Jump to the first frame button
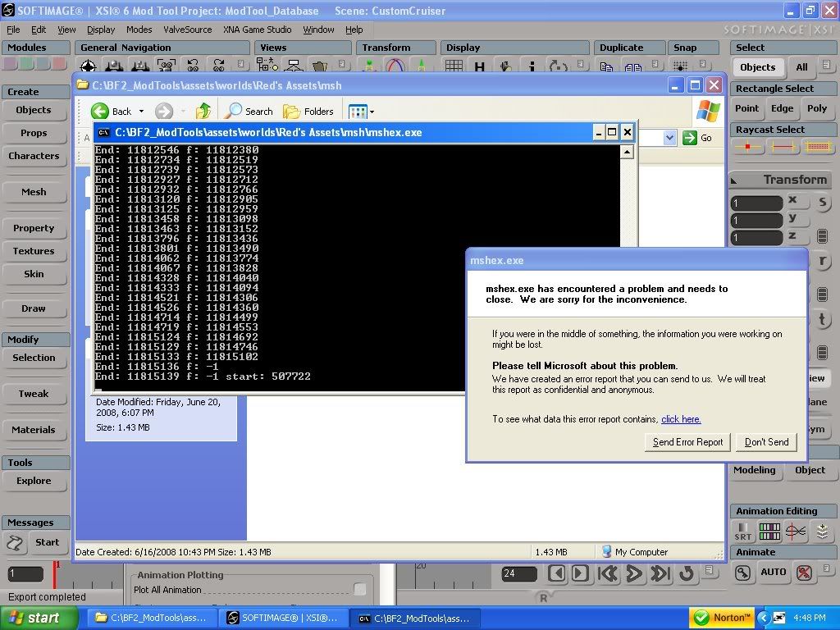The width and height of the screenshot is (840, 630). coord(608,573)
